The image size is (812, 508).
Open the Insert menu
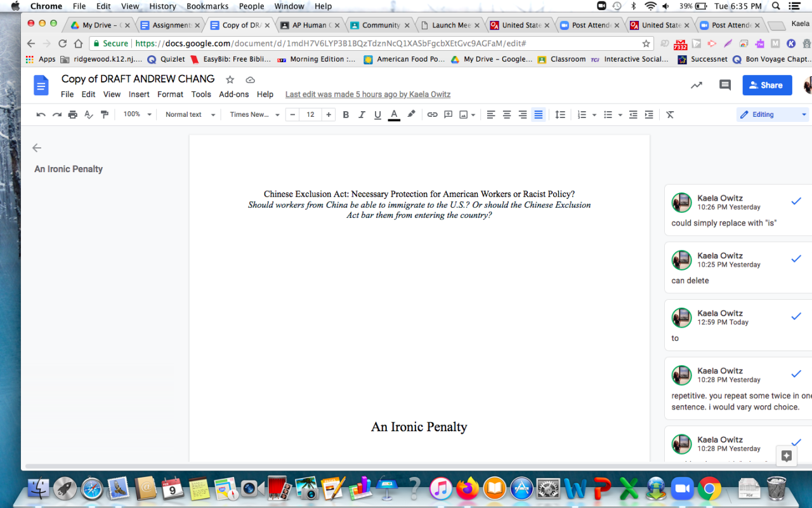[139, 95]
